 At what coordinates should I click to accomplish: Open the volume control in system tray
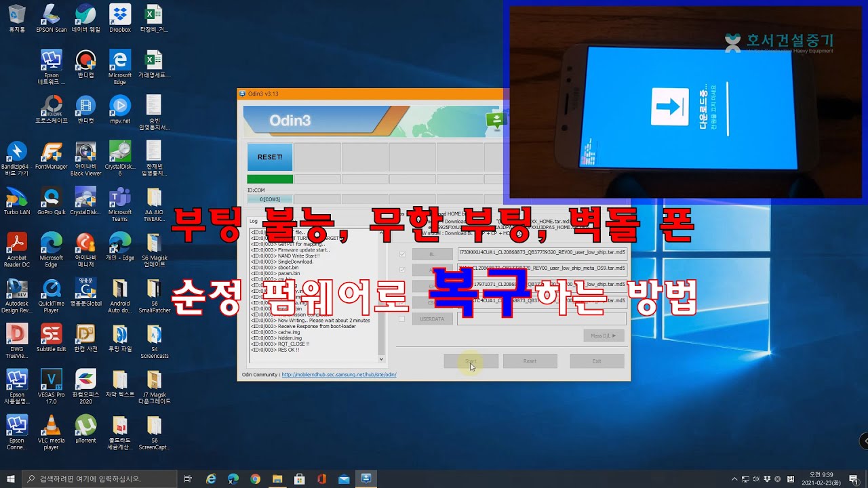[x=757, y=479]
